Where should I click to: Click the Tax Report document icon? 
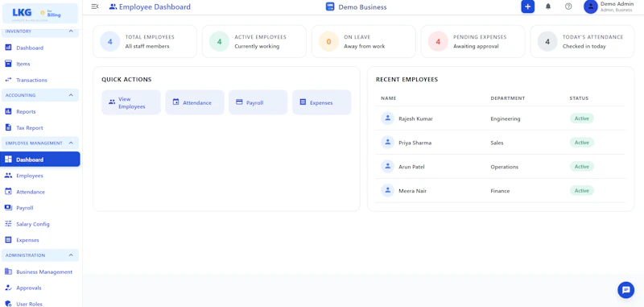click(x=8, y=127)
